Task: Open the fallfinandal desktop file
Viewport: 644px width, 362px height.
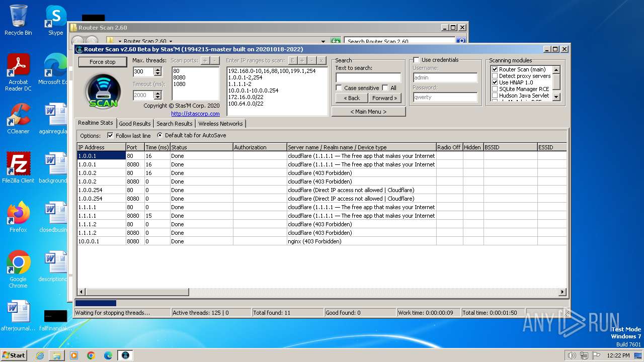Action: click(55, 320)
